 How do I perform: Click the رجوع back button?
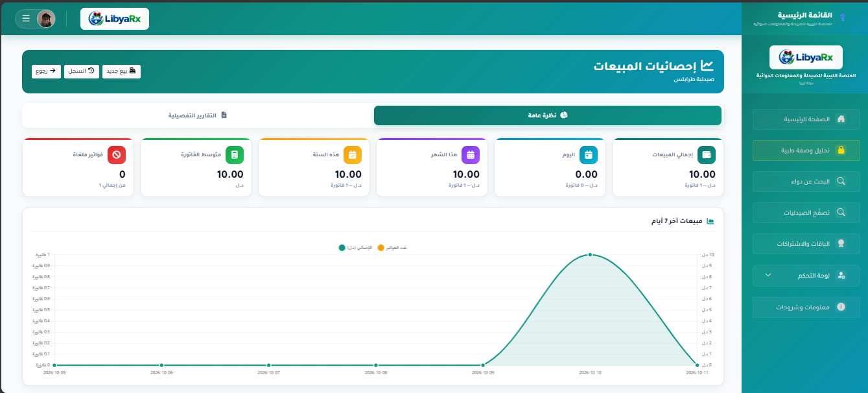(x=46, y=71)
